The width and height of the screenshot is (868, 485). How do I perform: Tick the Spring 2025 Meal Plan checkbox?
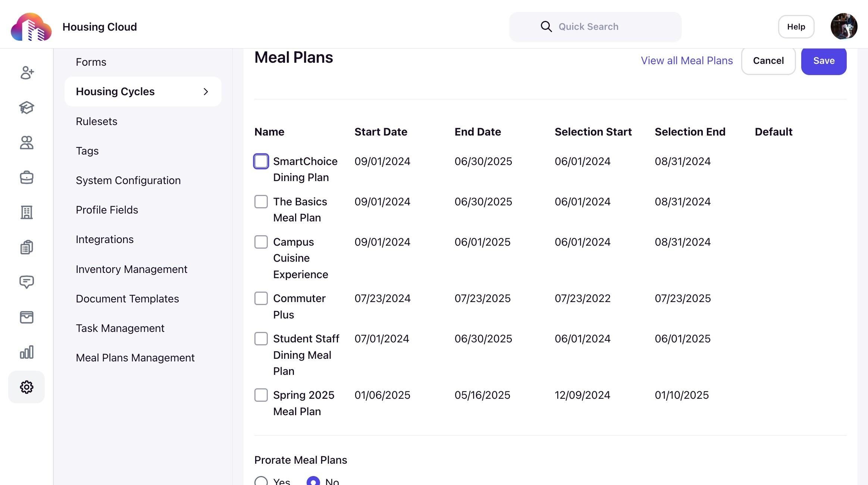pyautogui.click(x=261, y=395)
